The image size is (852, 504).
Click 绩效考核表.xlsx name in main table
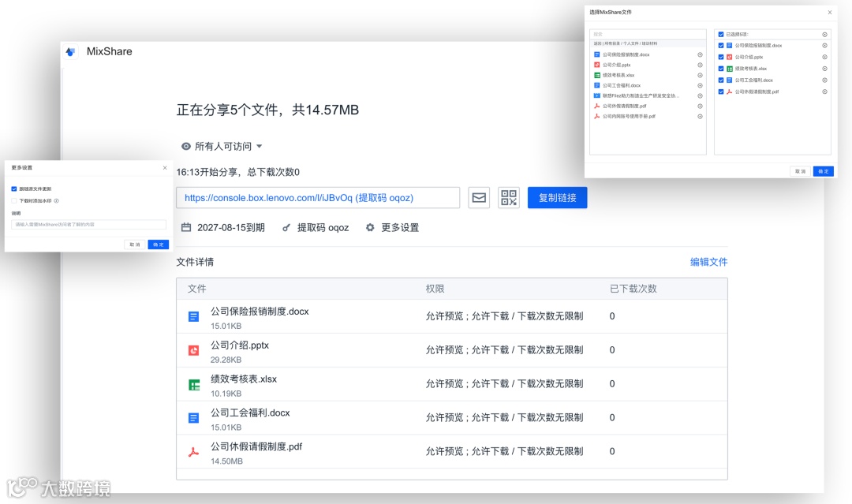(x=244, y=379)
